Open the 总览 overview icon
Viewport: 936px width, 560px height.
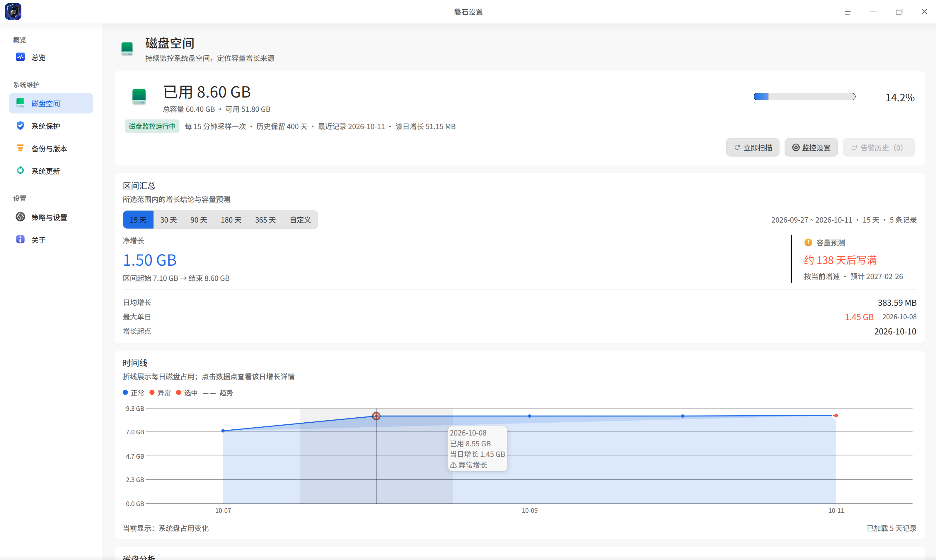(21, 57)
